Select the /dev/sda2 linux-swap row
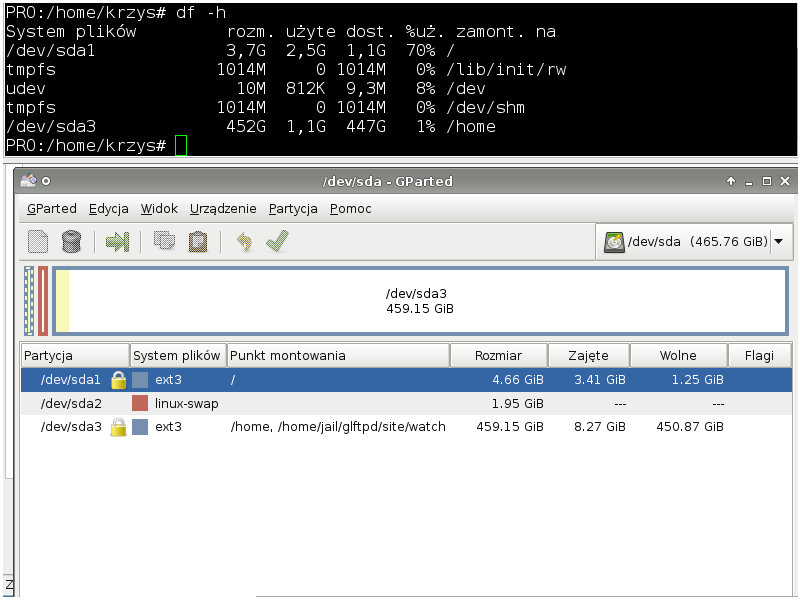This screenshot has height=600, width=800. pyautogui.click(x=300, y=404)
